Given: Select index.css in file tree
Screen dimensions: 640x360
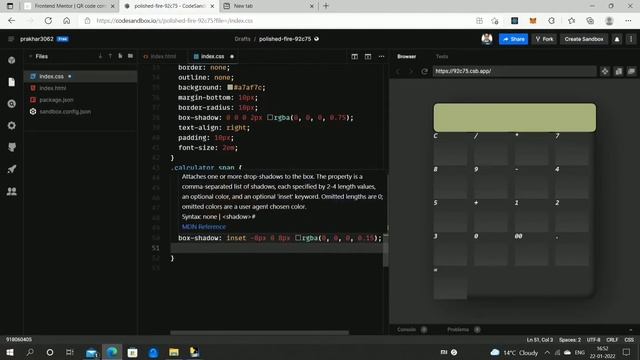Looking at the screenshot, I should pos(51,76).
